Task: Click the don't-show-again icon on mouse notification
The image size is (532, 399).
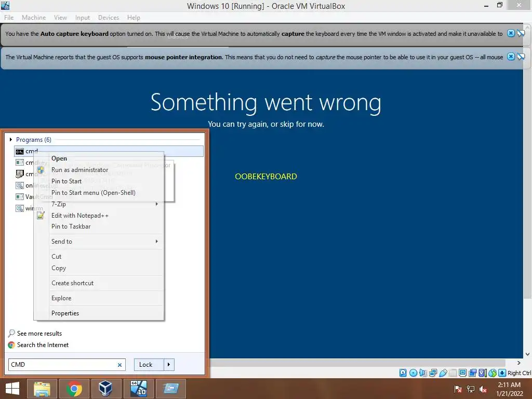Action: pyautogui.click(x=521, y=57)
